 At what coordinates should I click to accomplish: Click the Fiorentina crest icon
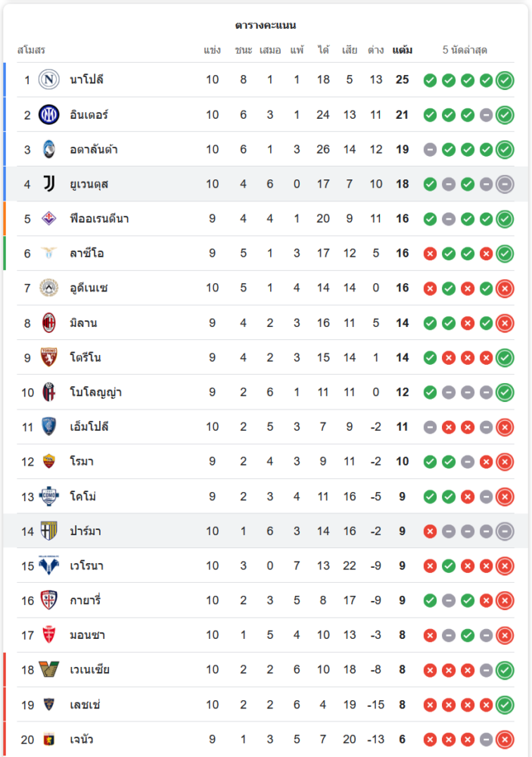(x=49, y=219)
